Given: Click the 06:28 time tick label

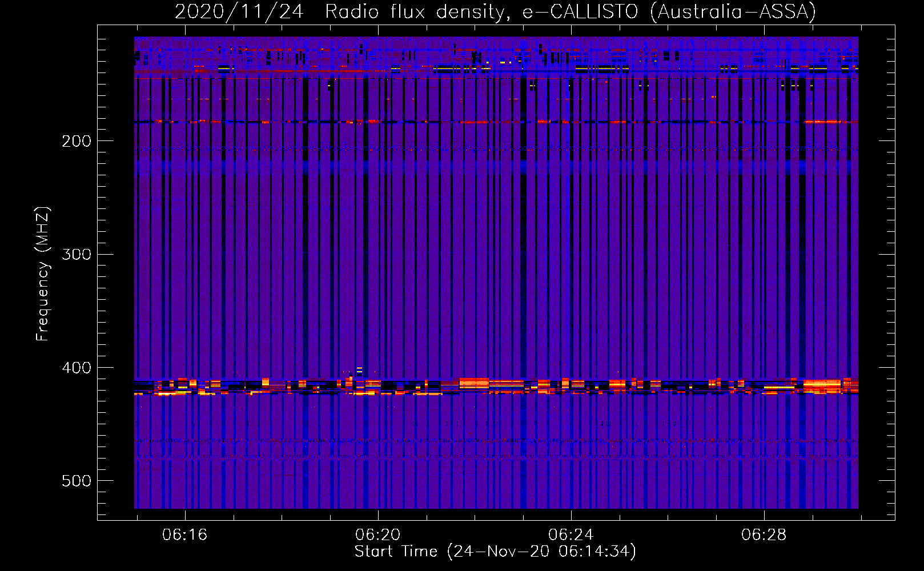Looking at the screenshot, I should point(764,535).
